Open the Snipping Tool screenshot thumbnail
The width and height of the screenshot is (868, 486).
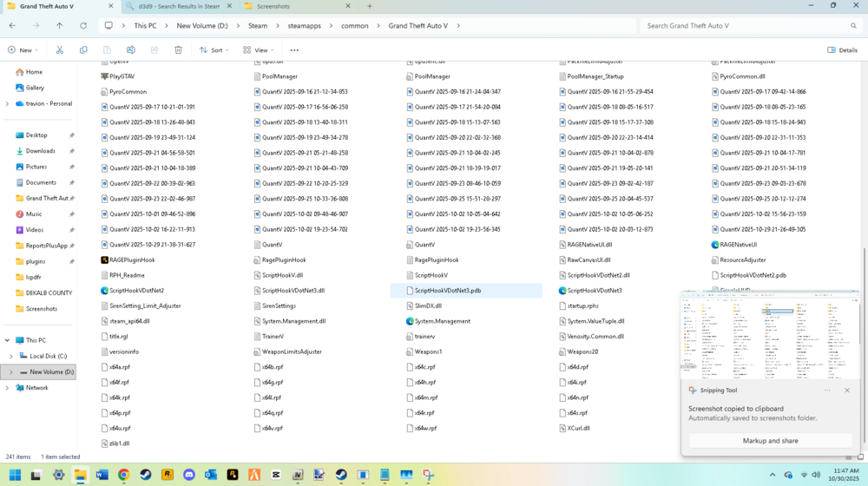770,335
